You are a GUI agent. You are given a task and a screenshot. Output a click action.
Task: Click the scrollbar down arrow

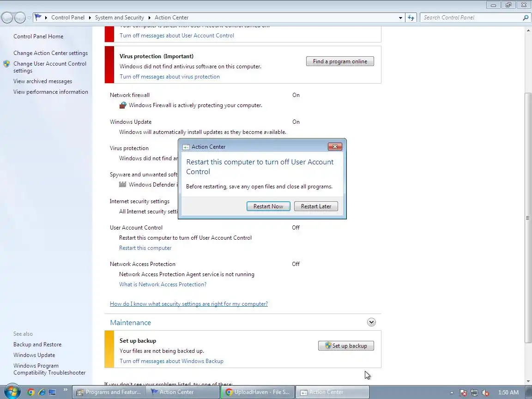click(528, 382)
